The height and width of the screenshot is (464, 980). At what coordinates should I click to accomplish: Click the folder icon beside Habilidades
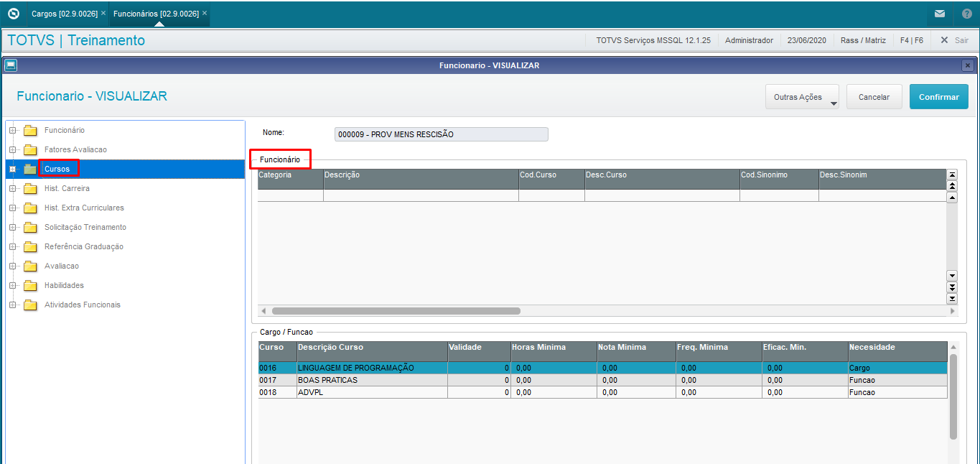pyautogui.click(x=30, y=285)
